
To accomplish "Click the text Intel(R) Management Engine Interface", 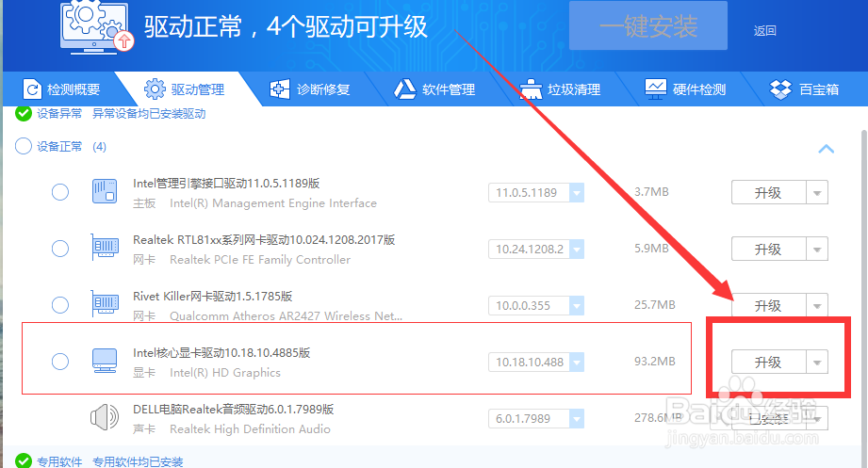I will pyautogui.click(x=273, y=203).
